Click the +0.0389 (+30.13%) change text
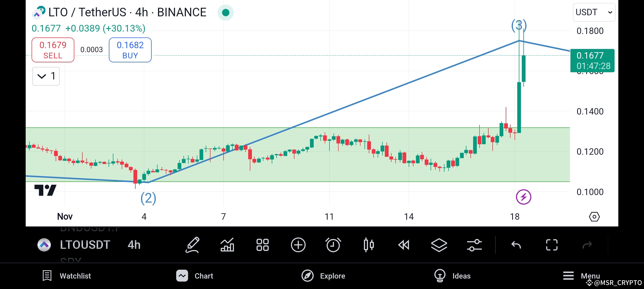Image resolution: width=644 pixels, height=289 pixels. [x=105, y=28]
